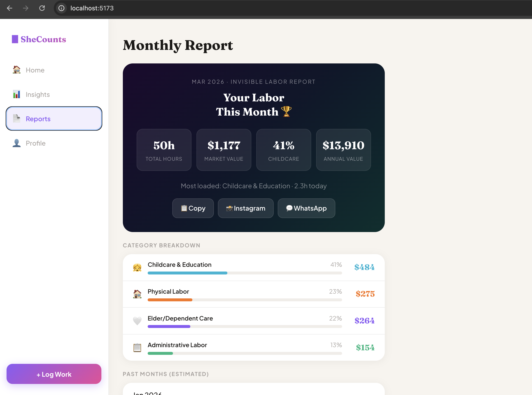The height and width of the screenshot is (395, 532).
Task: Open the Profile sidebar item
Action: tap(36, 143)
